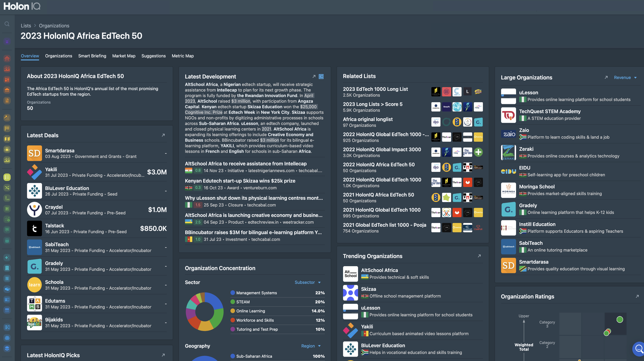This screenshot has height=361, width=644.
Task: Open the Region dropdown under Geography
Action: pos(311,346)
